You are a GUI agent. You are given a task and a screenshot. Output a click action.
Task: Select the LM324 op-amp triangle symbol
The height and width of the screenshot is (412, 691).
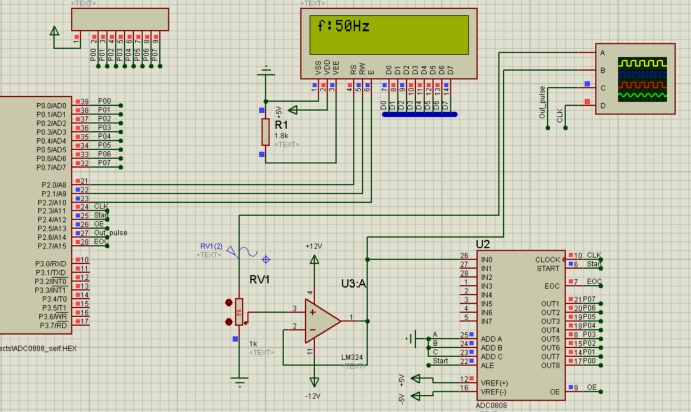[322, 321]
